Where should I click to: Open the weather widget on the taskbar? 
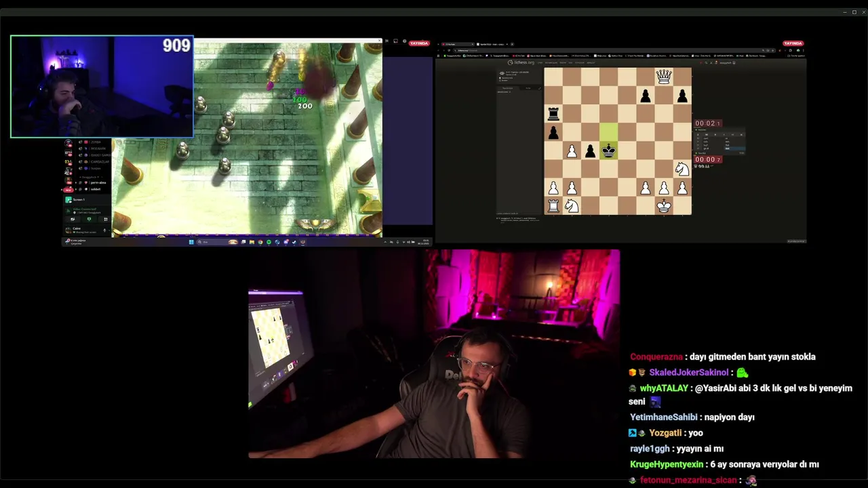point(76,242)
